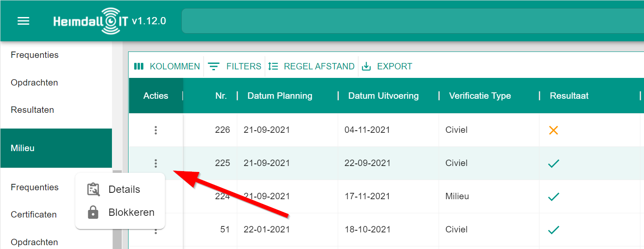Image resolution: width=644 pixels, height=249 pixels.
Task: Open Certificaten in the sidebar
Action: 34,215
